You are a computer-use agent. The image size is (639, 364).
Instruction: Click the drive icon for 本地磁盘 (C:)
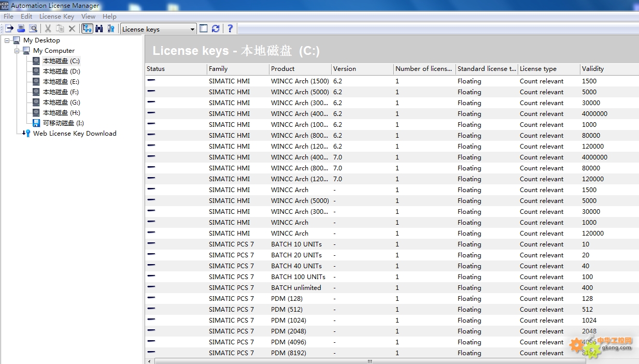(x=36, y=61)
